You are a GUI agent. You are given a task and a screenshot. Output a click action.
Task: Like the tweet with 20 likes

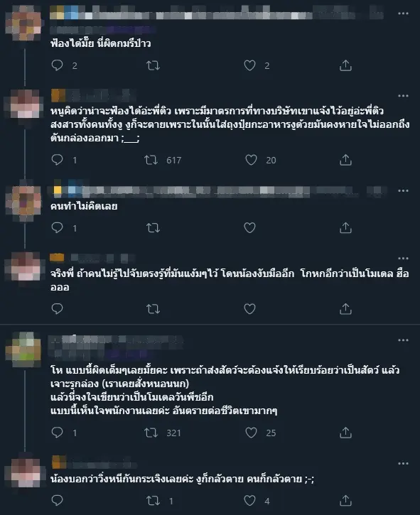(251, 160)
